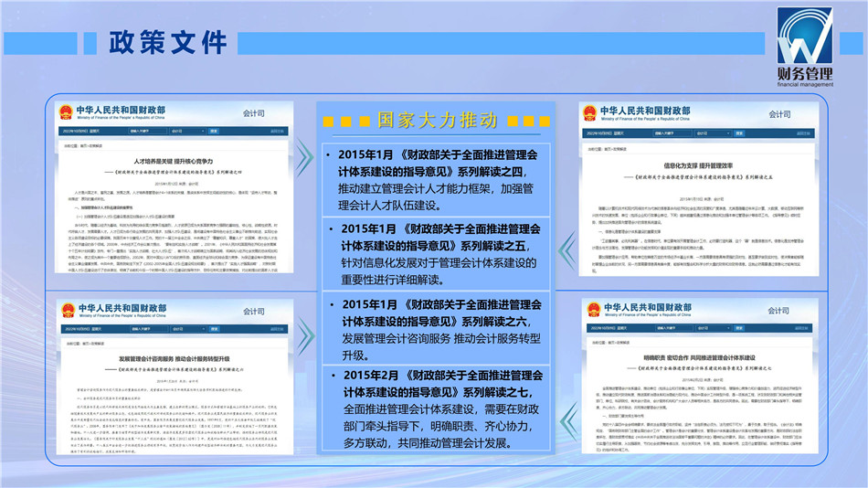Click the breadcrumb line in the 明确职责 密切合作 page

coord(610,343)
